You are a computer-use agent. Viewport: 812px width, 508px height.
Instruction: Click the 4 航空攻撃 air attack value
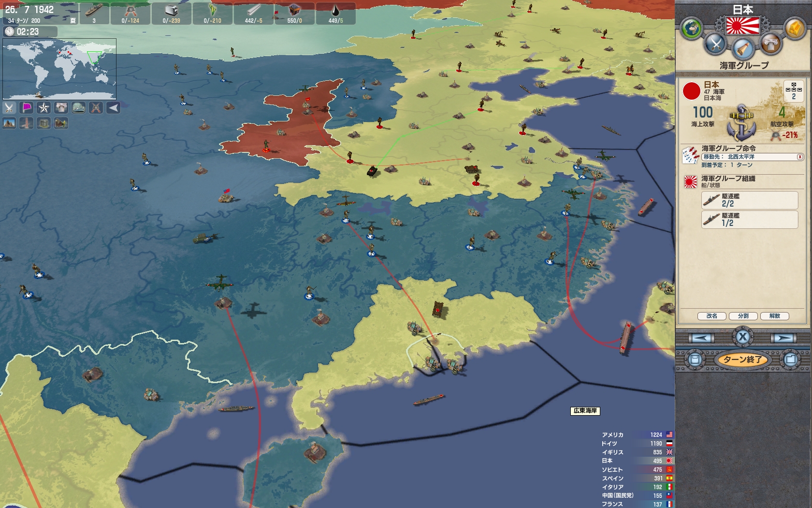(782, 116)
